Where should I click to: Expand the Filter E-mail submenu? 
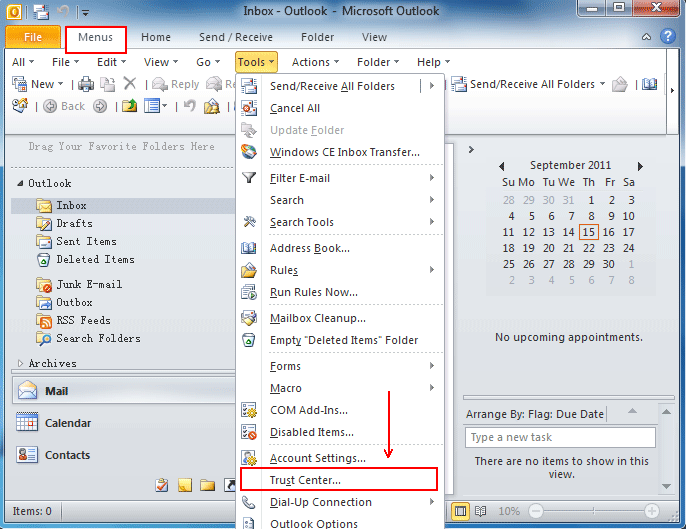coord(340,178)
